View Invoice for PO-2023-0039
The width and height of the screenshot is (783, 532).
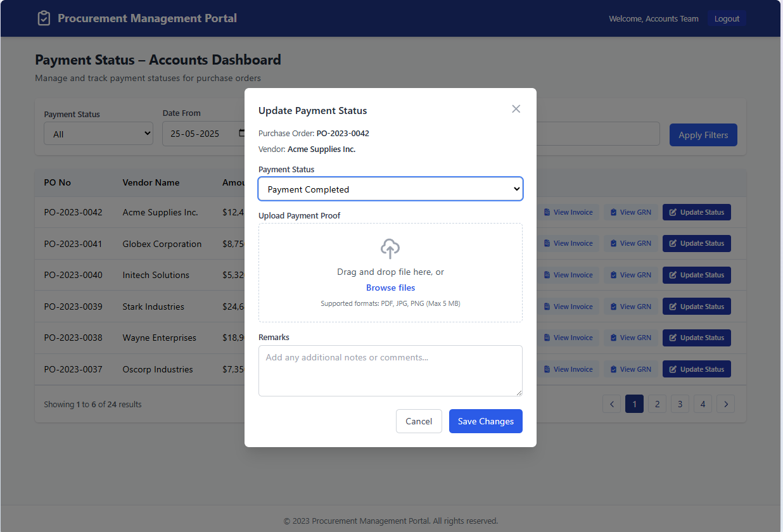coord(568,307)
